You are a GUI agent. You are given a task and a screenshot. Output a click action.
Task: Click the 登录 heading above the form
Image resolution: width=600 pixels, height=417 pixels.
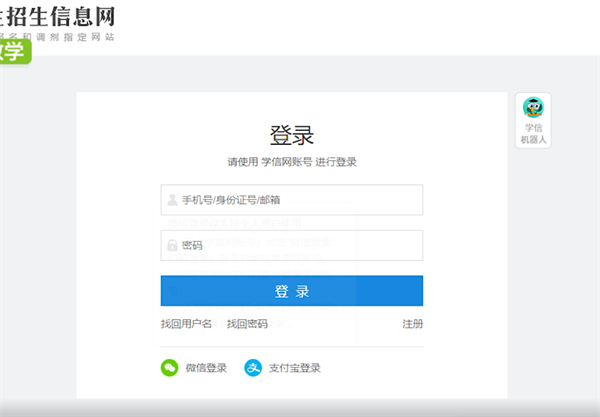292,135
